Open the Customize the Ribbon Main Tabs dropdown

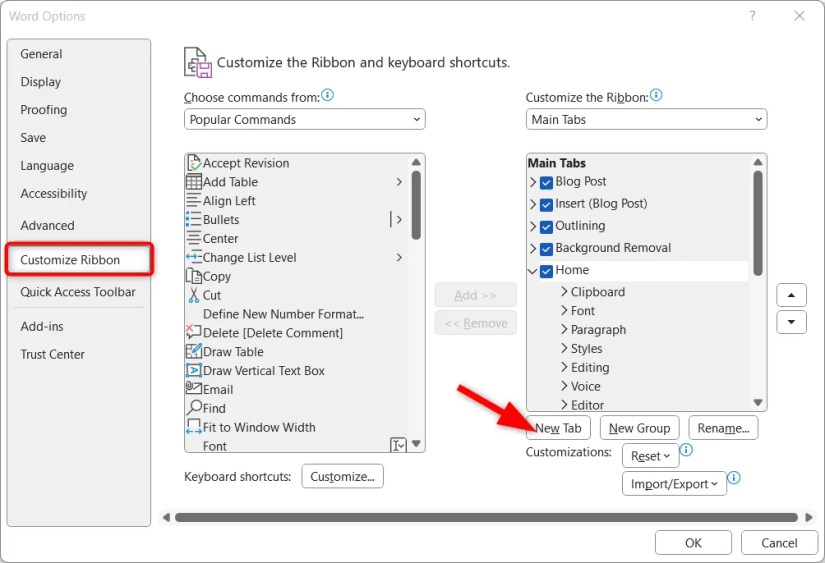646,119
